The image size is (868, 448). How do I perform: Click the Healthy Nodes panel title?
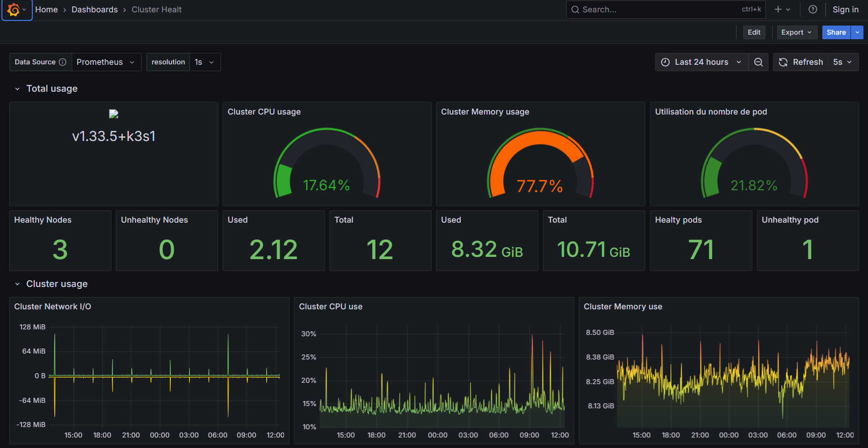[x=43, y=220]
